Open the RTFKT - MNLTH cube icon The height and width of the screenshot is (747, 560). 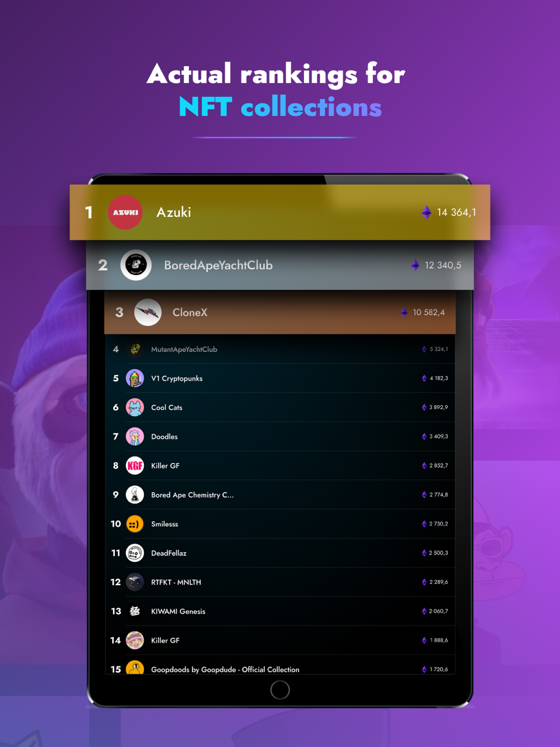point(135,582)
